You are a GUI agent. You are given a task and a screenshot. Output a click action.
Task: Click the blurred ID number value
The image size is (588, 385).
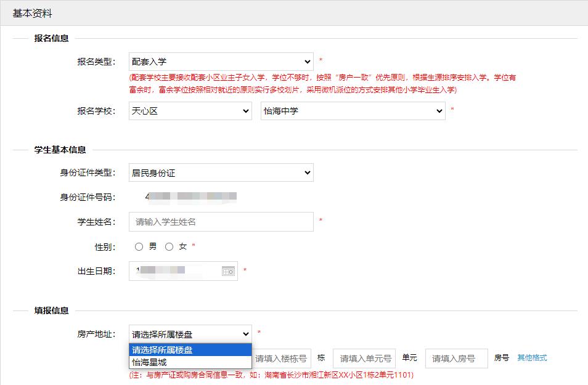point(190,197)
